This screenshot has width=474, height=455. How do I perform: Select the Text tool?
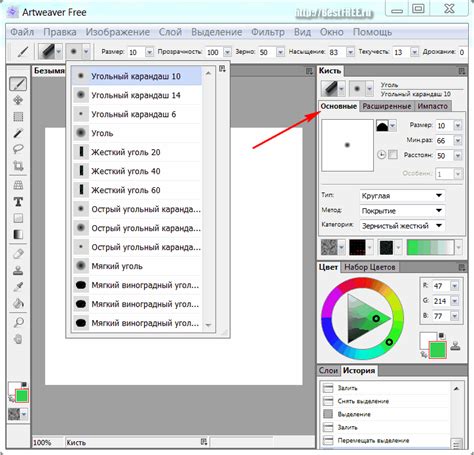point(18,201)
